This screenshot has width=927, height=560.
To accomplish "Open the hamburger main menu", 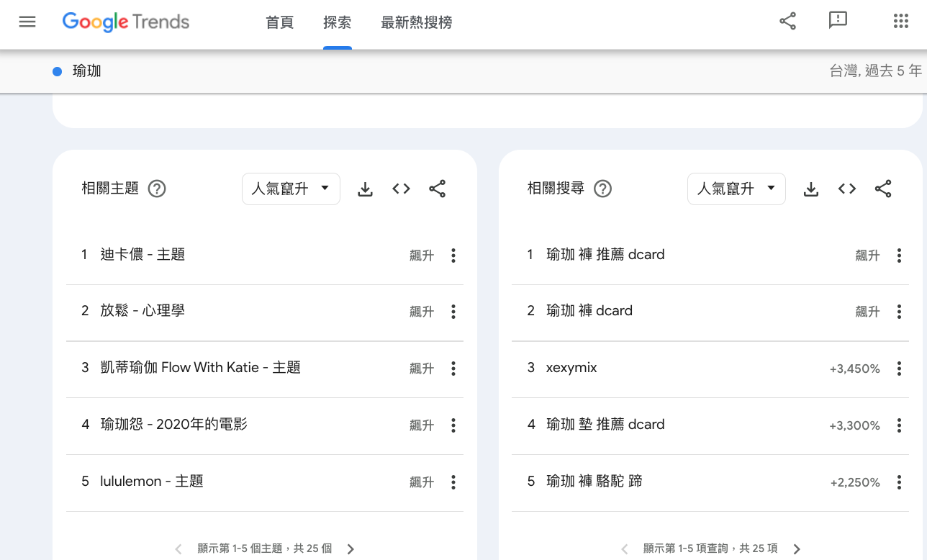I will coord(27,22).
